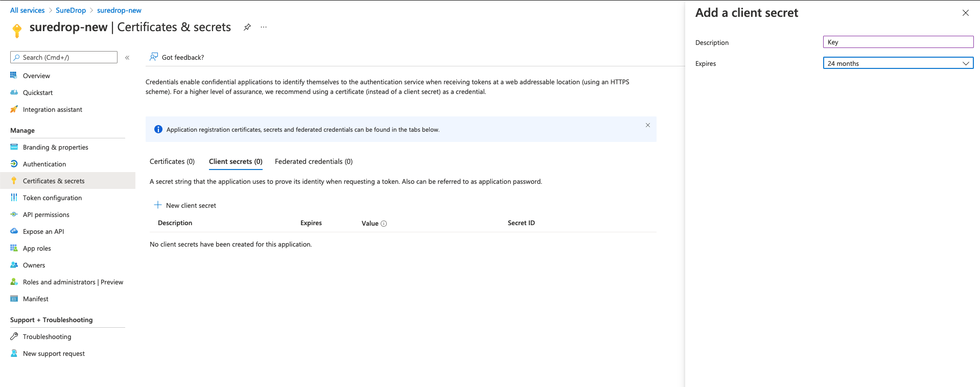Open App roles page

(37, 248)
